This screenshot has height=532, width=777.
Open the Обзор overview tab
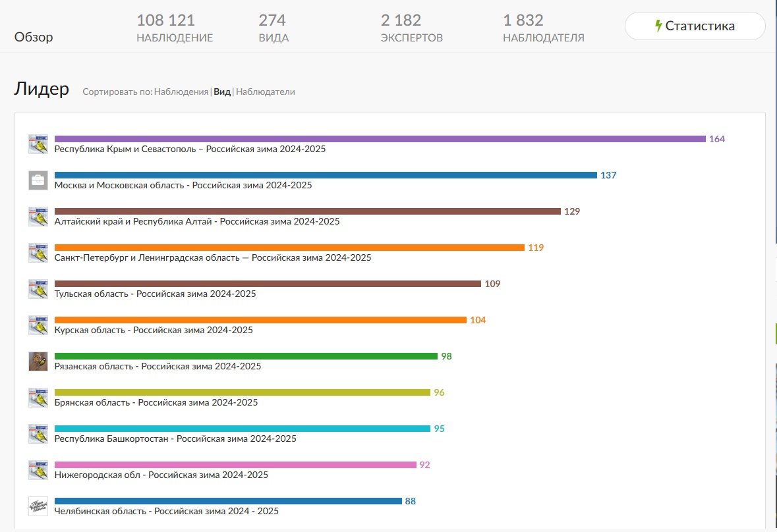(34, 37)
